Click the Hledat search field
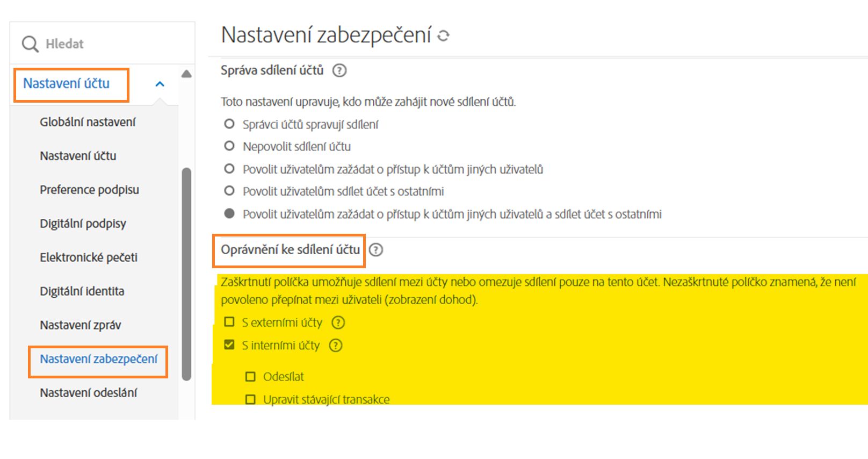The width and height of the screenshot is (868, 459). (x=107, y=44)
